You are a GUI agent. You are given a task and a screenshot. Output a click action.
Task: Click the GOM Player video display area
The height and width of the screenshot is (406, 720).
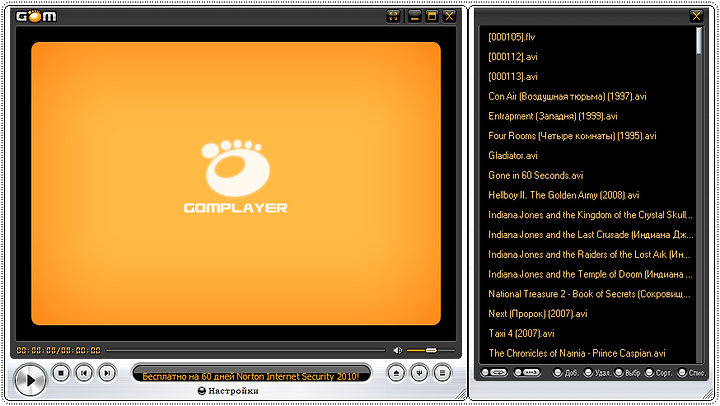tap(236, 184)
